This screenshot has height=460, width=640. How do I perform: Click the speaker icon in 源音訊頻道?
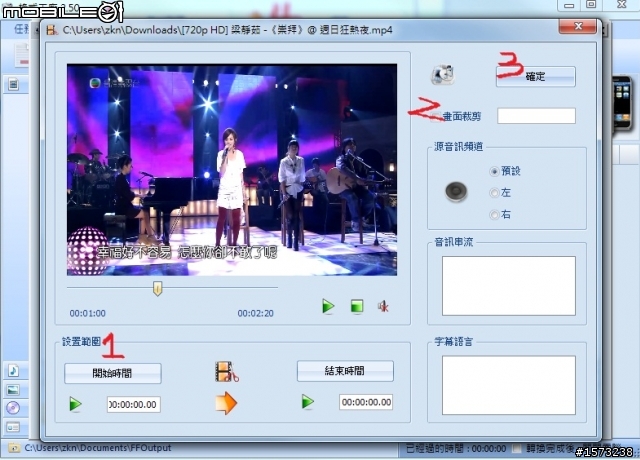click(x=456, y=192)
